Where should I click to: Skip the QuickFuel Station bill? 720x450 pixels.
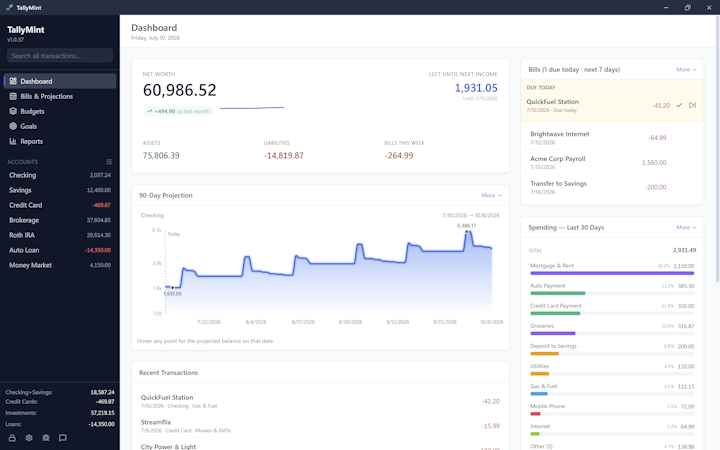tap(692, 105)
